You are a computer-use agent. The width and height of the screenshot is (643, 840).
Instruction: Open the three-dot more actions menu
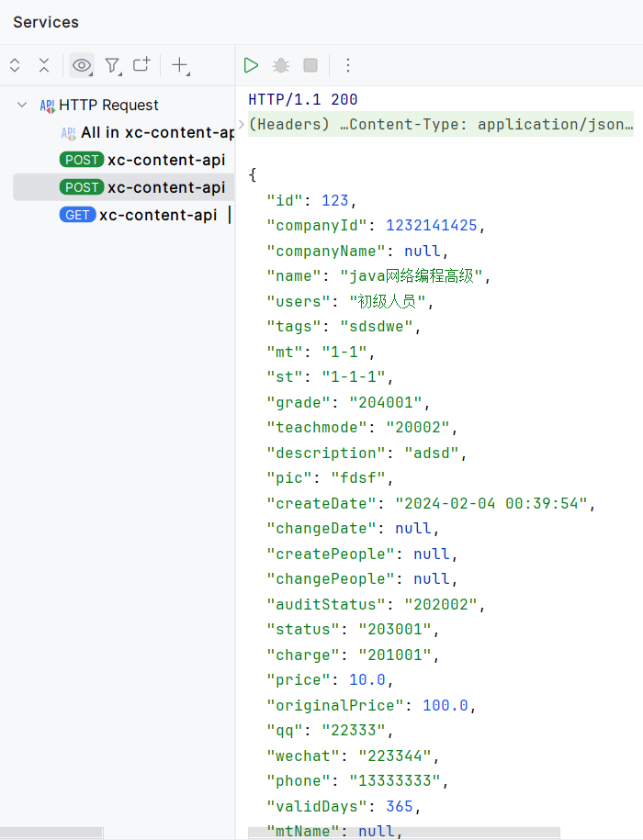pyautogui.click(x=348, y=65)
